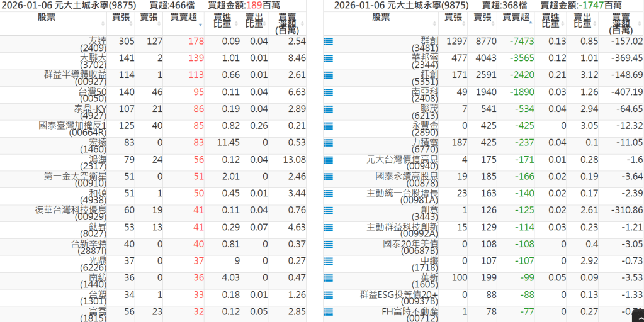644x322 pixels.
Task: Sort buy-side table by 買進比重 header
Action: [x=222, y=21]
